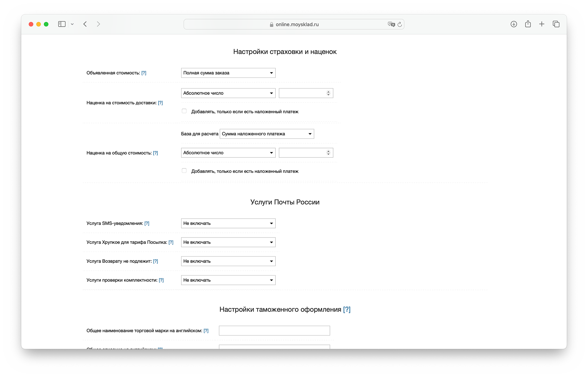Image resolution: width=588 pixels, height=377 pixels.
Task: Show the tab overview icon
Action: click(x=556, y=24)
